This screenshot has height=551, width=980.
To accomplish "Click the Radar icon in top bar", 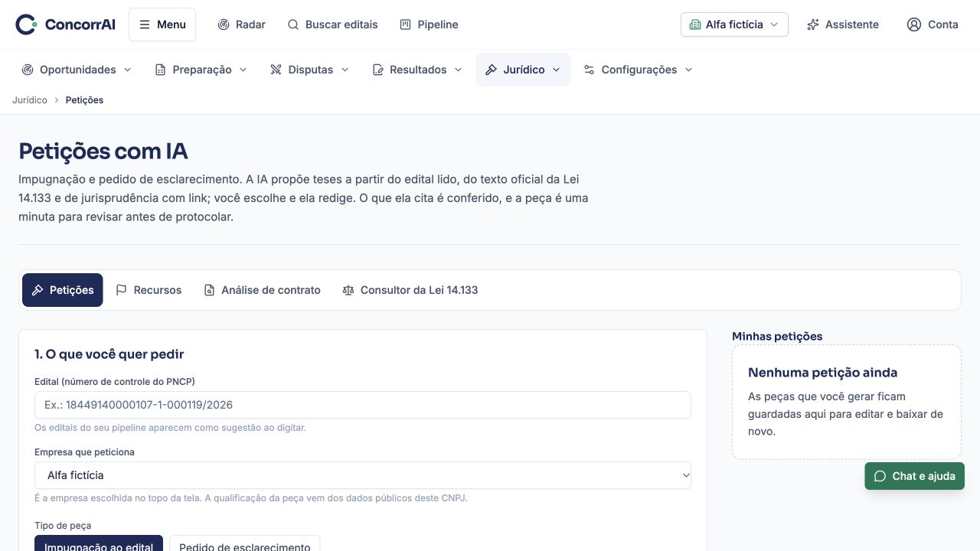I will point(224,24).
